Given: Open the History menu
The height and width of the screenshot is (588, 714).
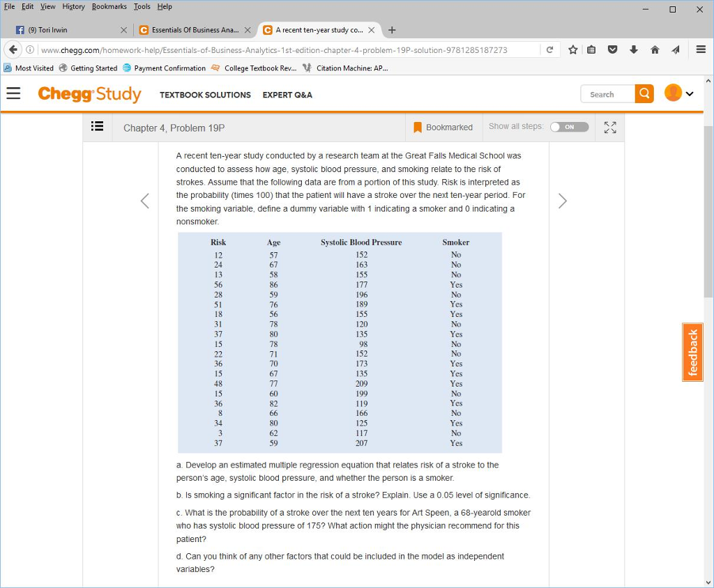Looking at the screenshot, I should 73,7.
